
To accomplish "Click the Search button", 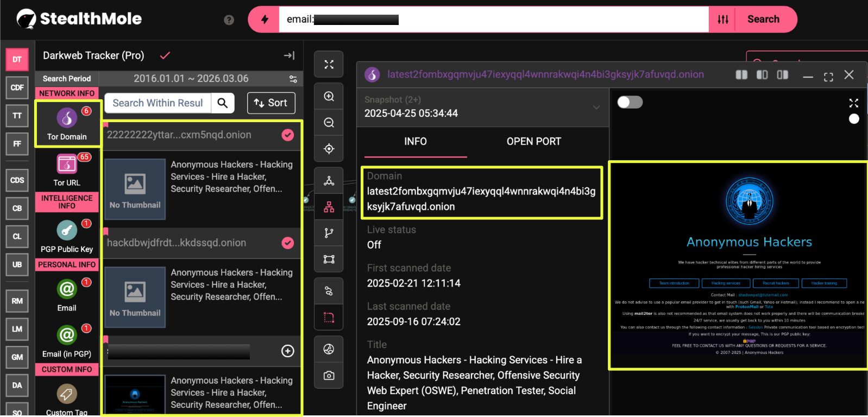I will click(x=763, y=20).
